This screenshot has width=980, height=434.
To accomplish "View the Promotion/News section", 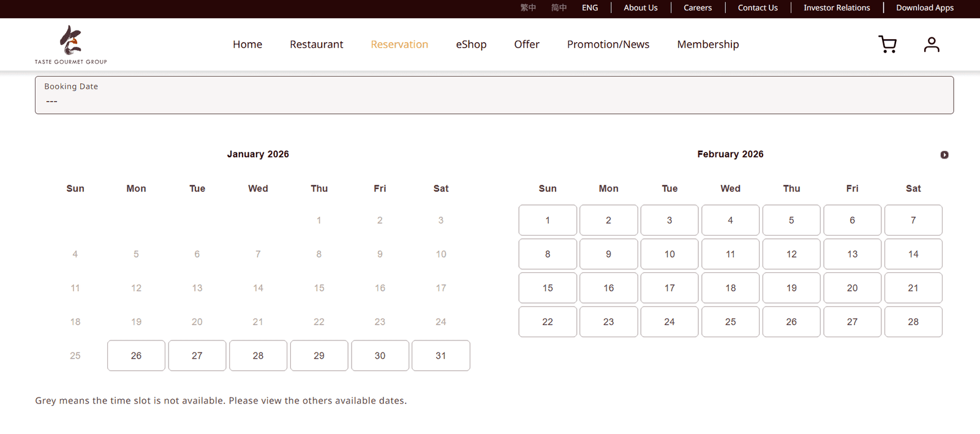I will coord(608,44).
